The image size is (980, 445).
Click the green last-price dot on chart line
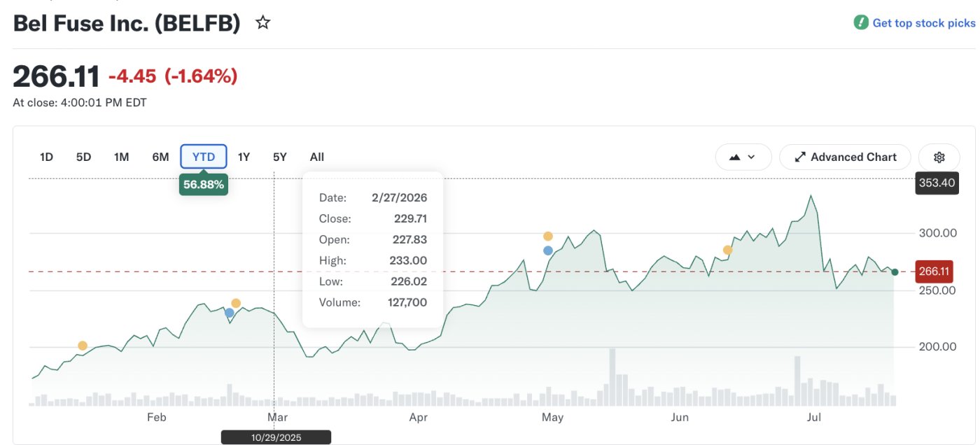(x=895, y=272)
